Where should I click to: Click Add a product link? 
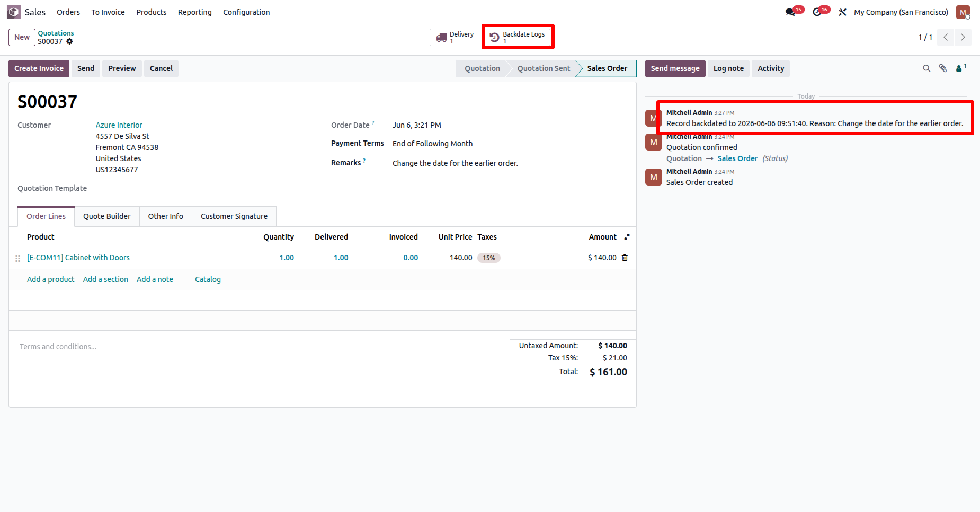point(51,279)
